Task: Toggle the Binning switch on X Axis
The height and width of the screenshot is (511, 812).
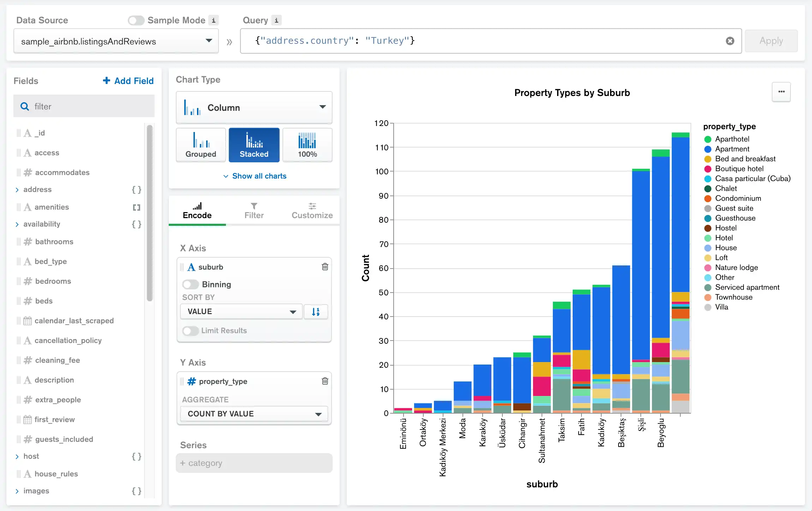Action: [191, 284]
